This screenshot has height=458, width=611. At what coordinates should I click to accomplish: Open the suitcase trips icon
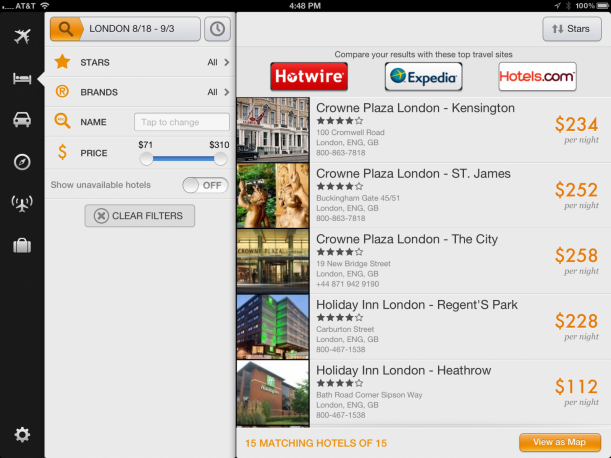pyautogui.click(x=21, y=246)
